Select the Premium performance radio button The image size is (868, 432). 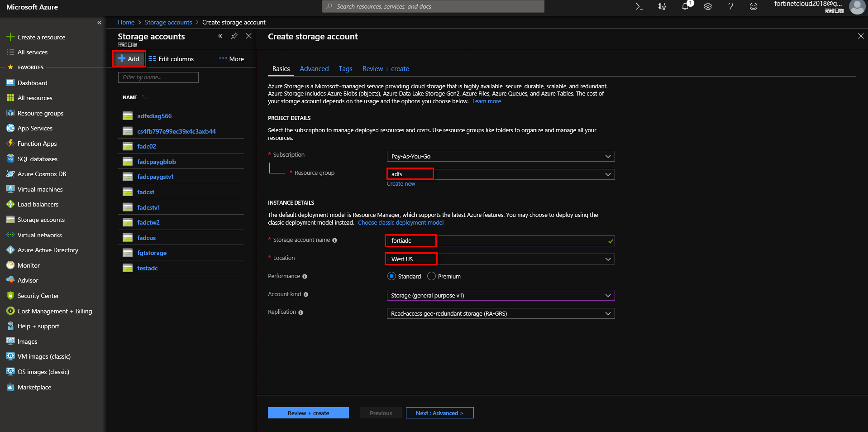pos(431,276)
